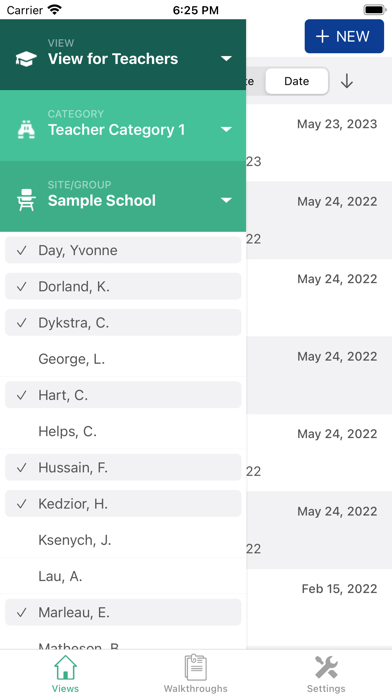The height and width of the screenshot is (696, 392).
Task: Click the binoculars Category icon
Action: coord(26,130)
